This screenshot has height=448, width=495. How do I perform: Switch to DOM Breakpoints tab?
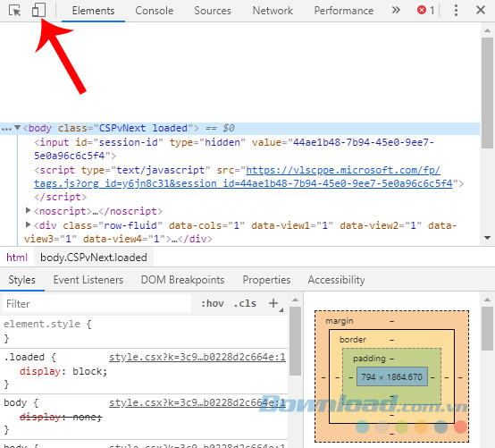coord(182,280)
